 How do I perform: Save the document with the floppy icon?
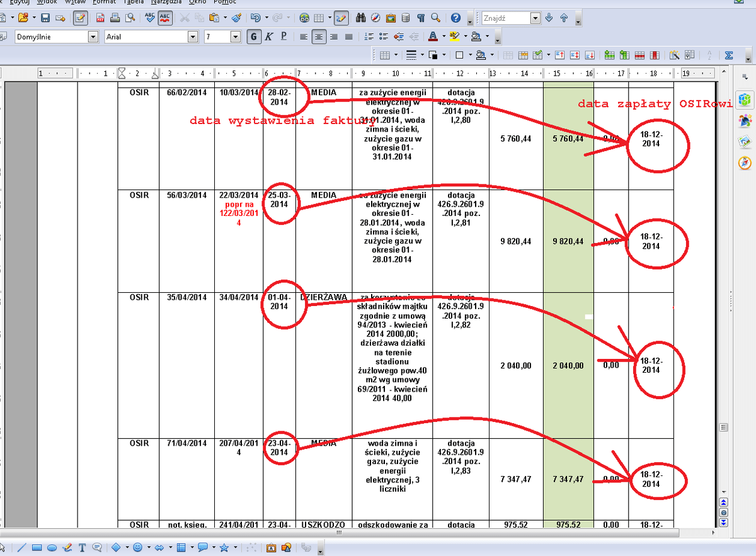[45, 18]
